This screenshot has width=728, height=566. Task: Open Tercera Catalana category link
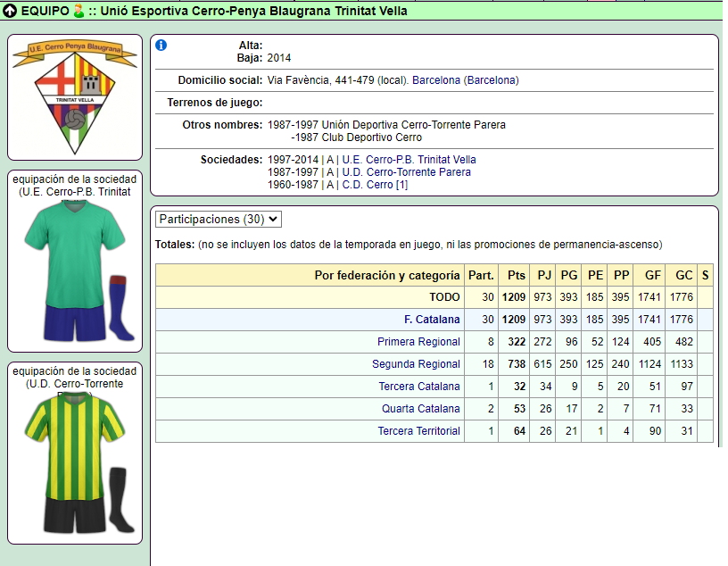419,387
